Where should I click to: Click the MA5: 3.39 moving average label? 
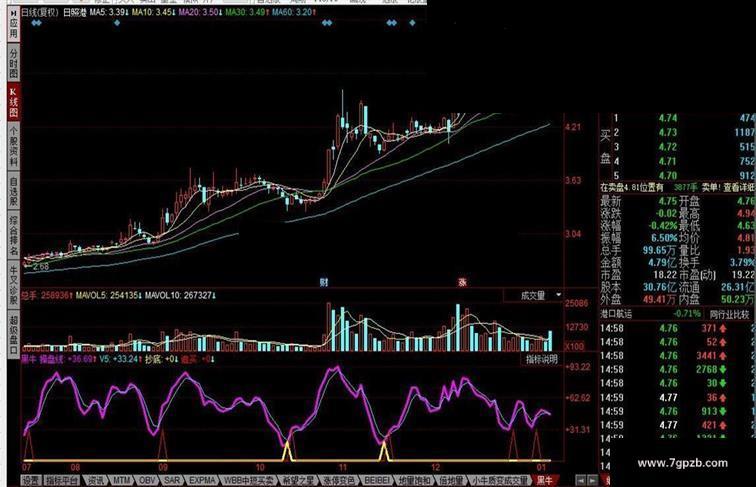[x=109, y=13]
